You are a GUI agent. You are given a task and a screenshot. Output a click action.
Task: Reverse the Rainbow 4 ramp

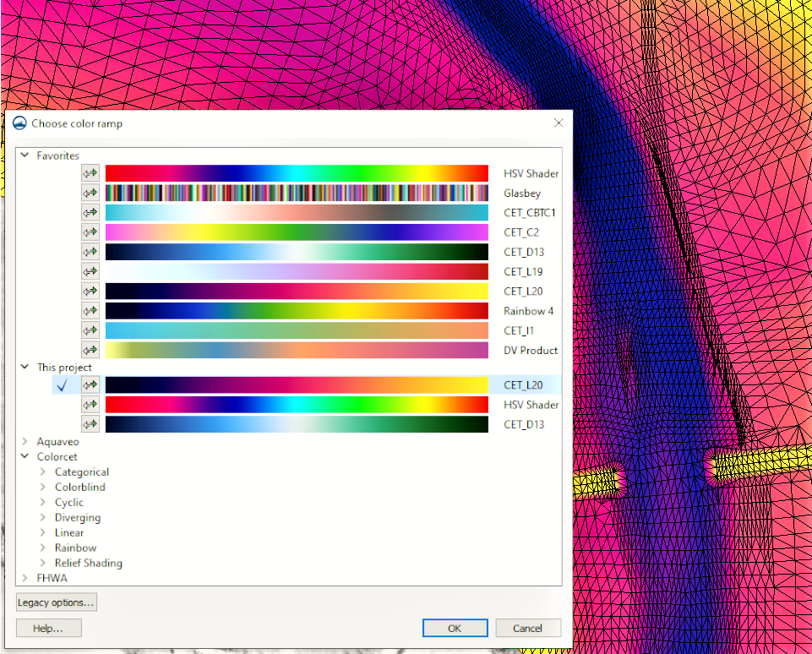point(90,310)
